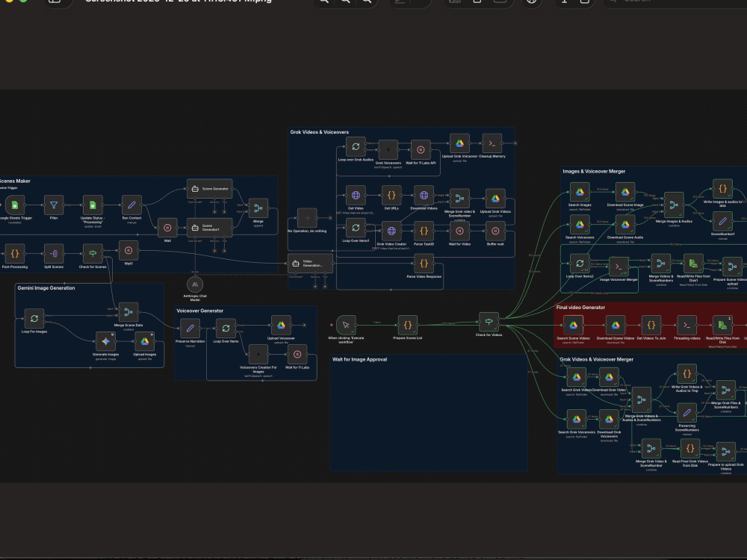Screen dimensions: 747x560
Task: Select the Search Grok Voiceovers node
Action: (x=577, y=419)
